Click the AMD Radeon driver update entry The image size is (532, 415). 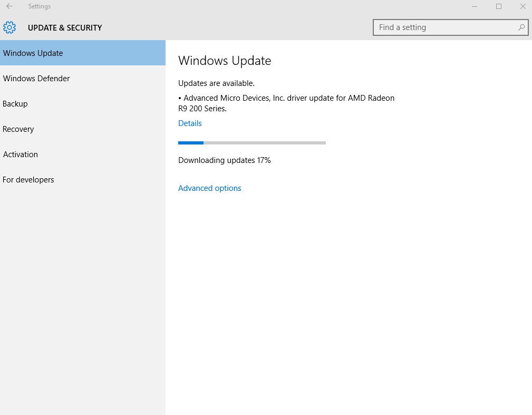[286, 103]
